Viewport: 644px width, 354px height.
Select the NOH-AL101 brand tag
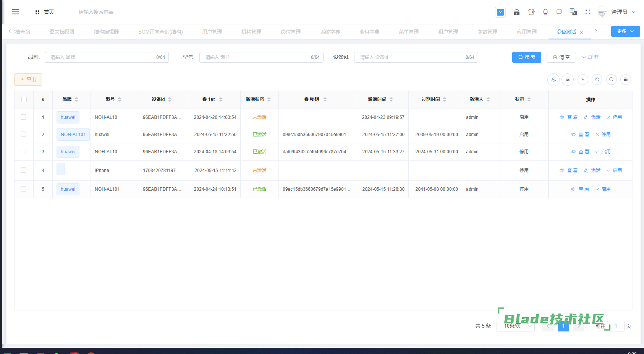tap(73, 135)
